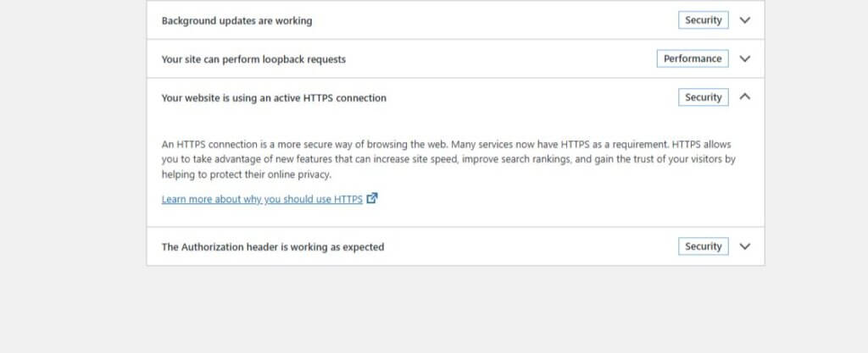Expand the Authorization header section chevron

pos(745,246)
